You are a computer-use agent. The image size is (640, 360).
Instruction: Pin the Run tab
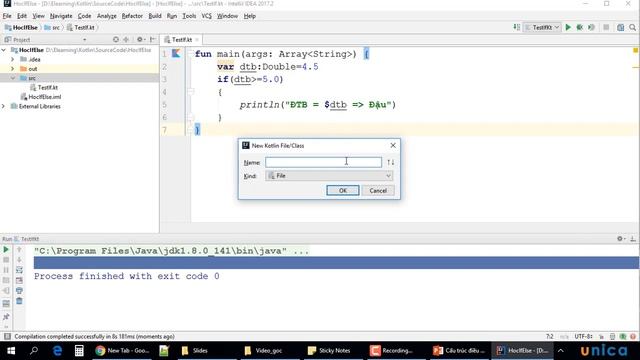(6, 317)
